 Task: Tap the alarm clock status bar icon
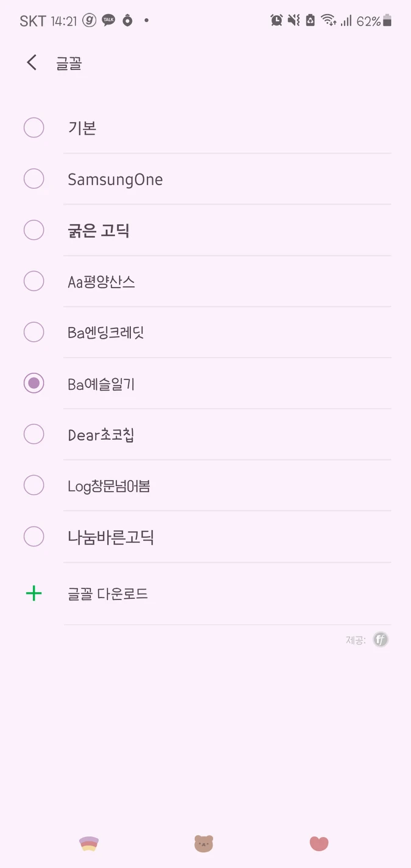[276, 21]
